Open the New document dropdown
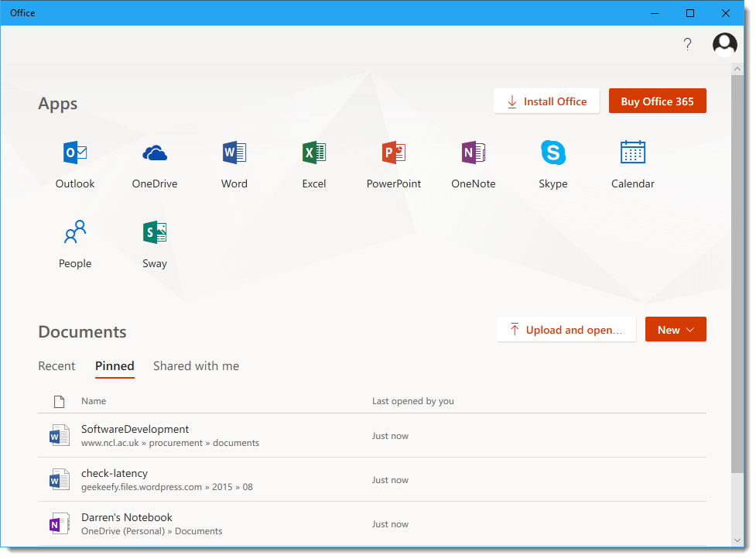 coord(675,329)
